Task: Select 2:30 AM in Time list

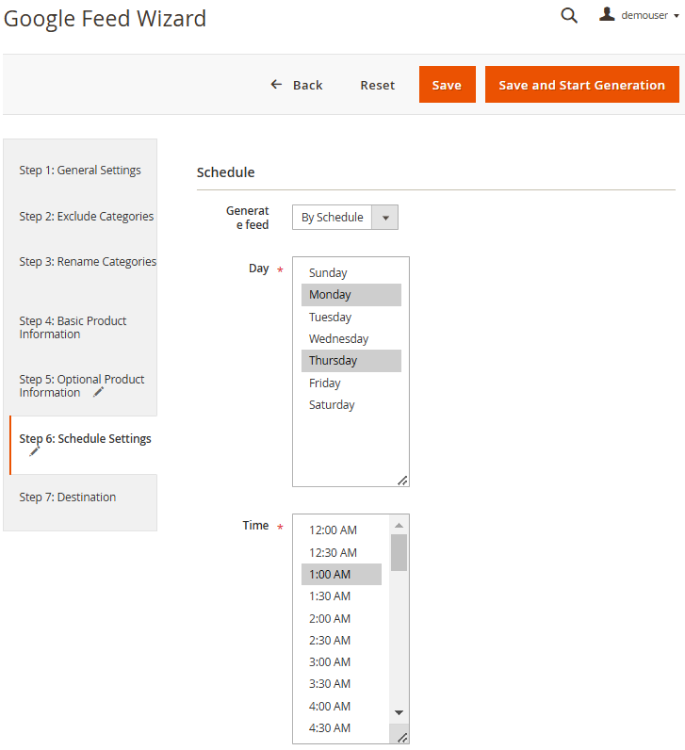Action: coord(342,640)
